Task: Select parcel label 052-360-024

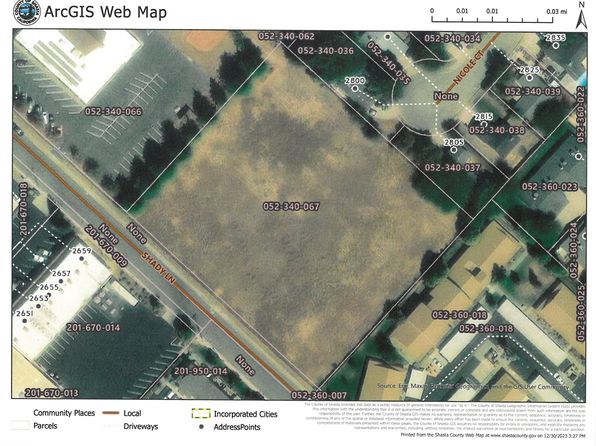Action: (x=573, y=251)
